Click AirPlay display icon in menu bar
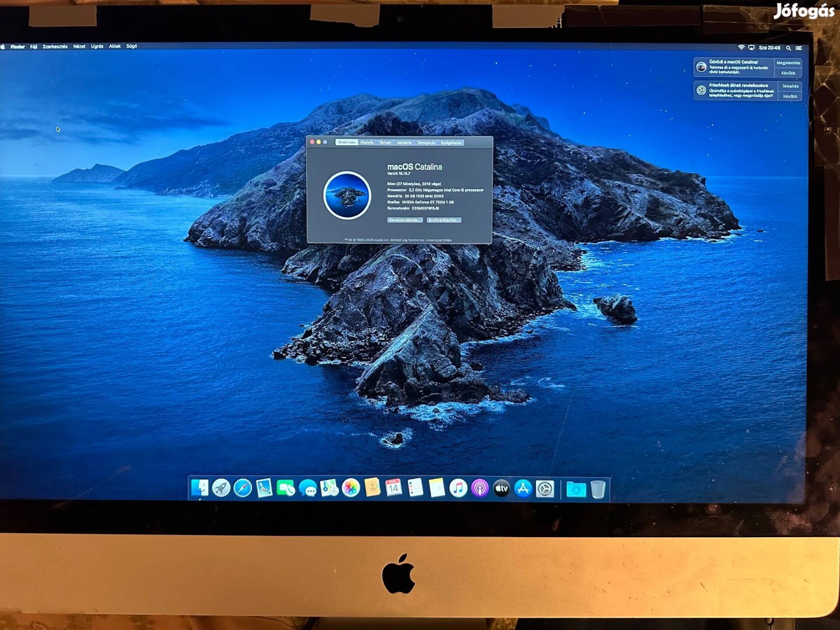The height and width of the screenshot is (630, 840). pos(751,47)
